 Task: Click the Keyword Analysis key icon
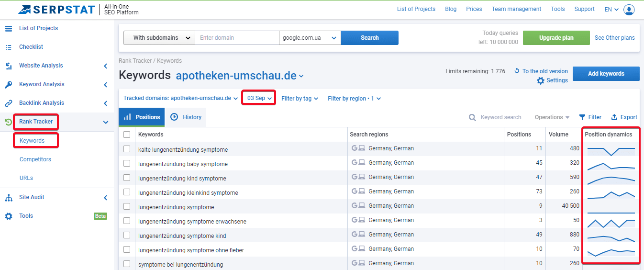(x=9, y=85)
